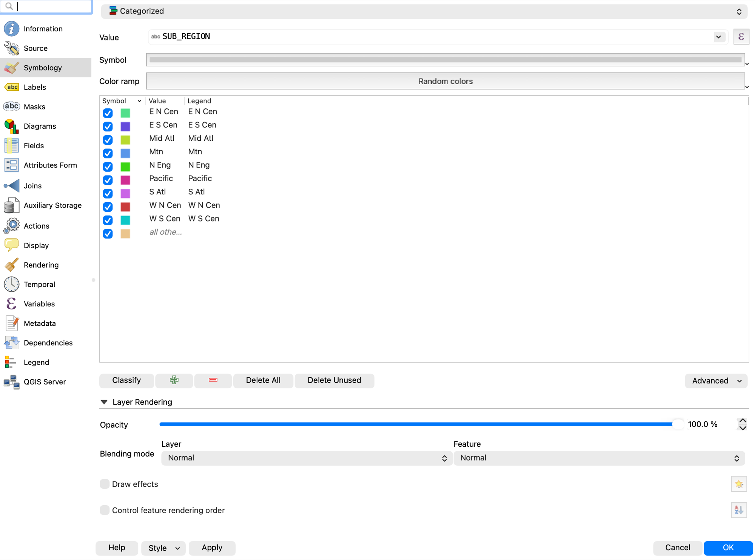Click the opacity slider handle
The image size is (755, 560).
[x=678, y=424]
